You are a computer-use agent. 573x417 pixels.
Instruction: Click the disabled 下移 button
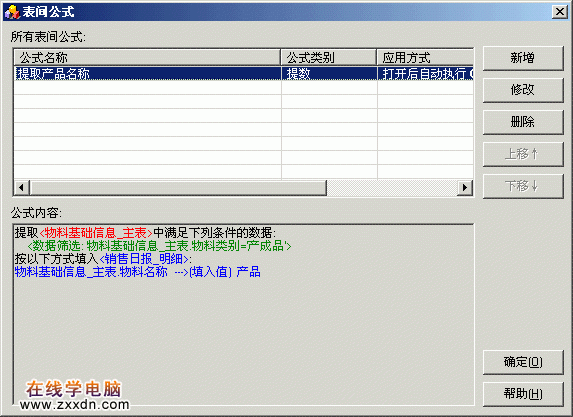523,186
